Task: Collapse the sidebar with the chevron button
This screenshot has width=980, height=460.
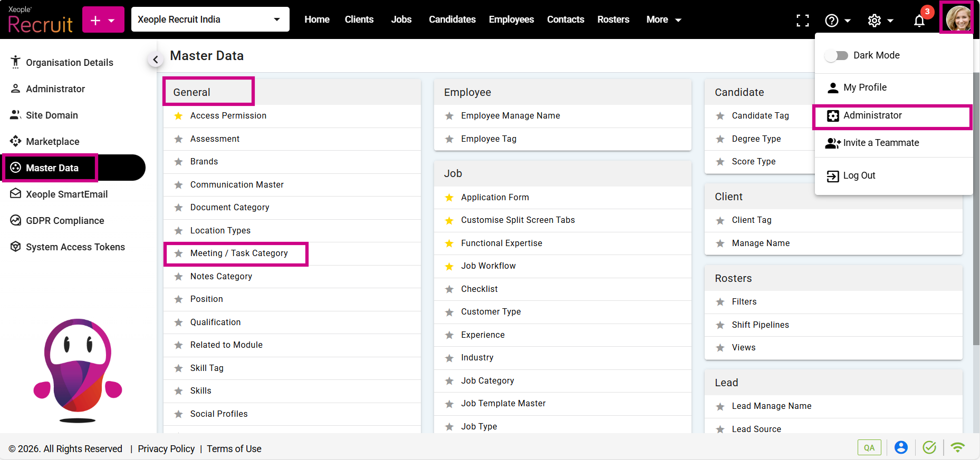Action: pyautogui.click(x=155, y=60)
